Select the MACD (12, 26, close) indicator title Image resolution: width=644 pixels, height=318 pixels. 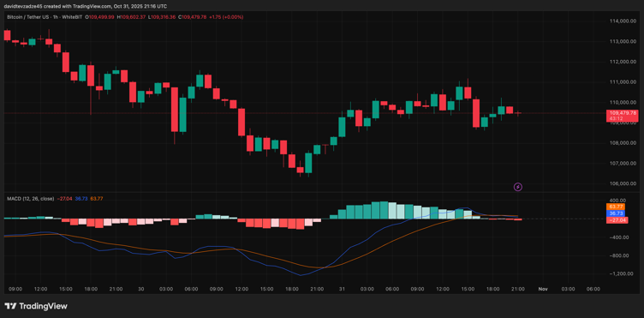pos(30,199)
